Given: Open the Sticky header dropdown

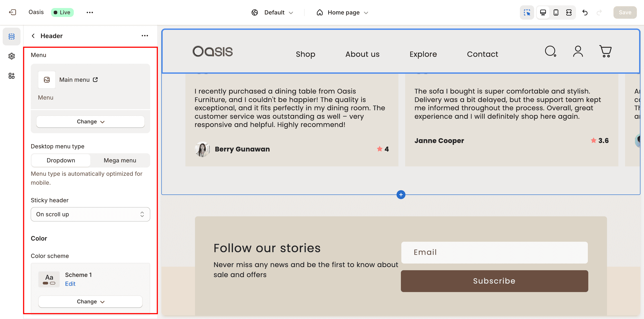Looking at the screenshot, I should coord(90,214).
